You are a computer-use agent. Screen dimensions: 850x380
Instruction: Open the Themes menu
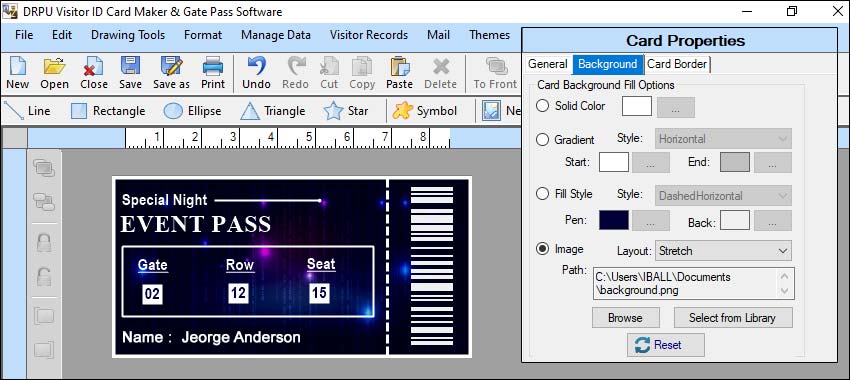[x=490, y=35]
